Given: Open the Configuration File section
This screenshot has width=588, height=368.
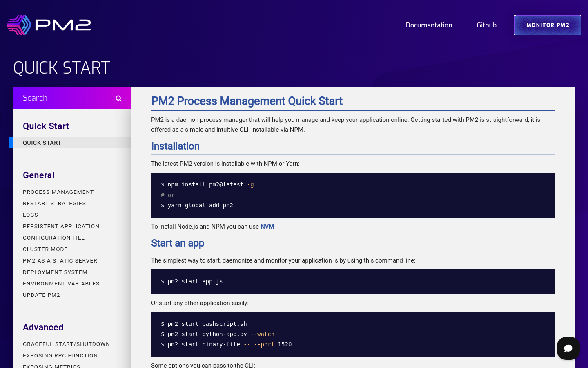Looking at the screenshot, I should coord(54,238).
